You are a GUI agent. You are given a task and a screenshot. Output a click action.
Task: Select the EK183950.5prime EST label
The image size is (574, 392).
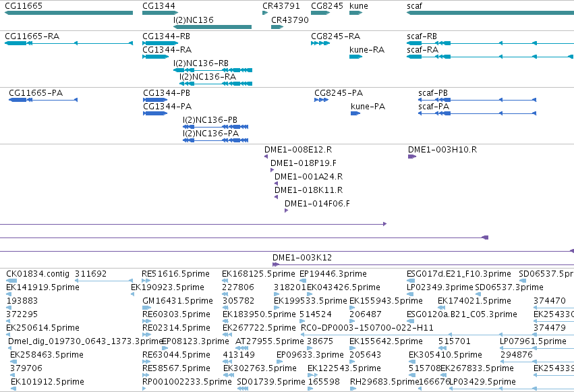(x=259, y=314)
